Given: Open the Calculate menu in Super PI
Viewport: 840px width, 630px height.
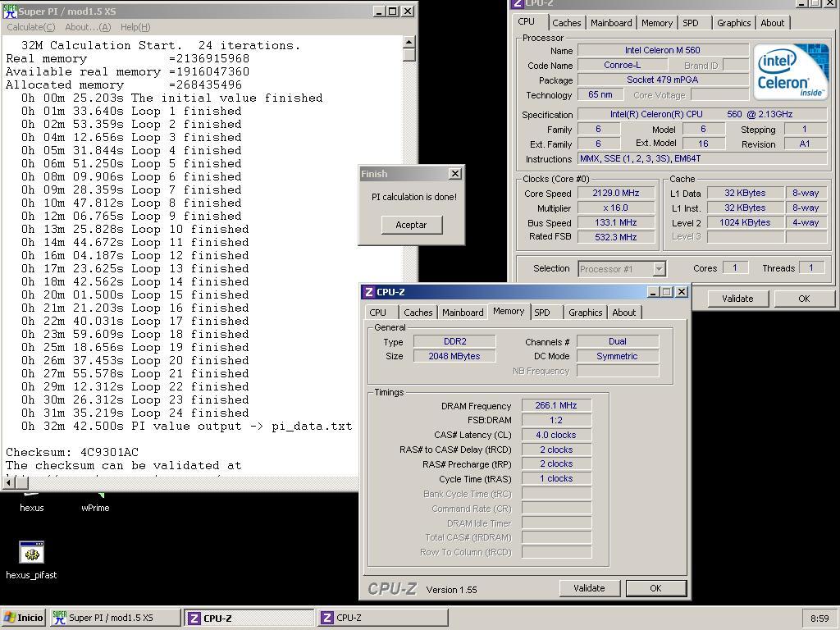Looking at the screenshot, I should click(x=30, y=27).
